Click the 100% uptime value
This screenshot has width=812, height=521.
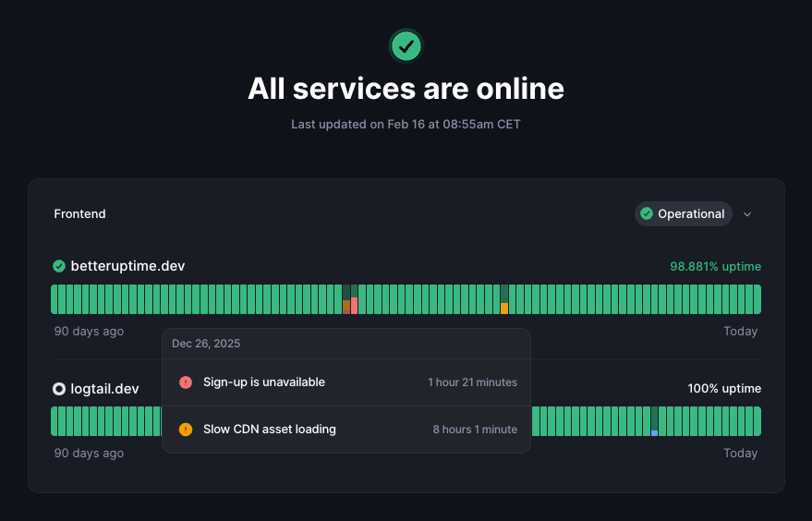pos(724,388)
